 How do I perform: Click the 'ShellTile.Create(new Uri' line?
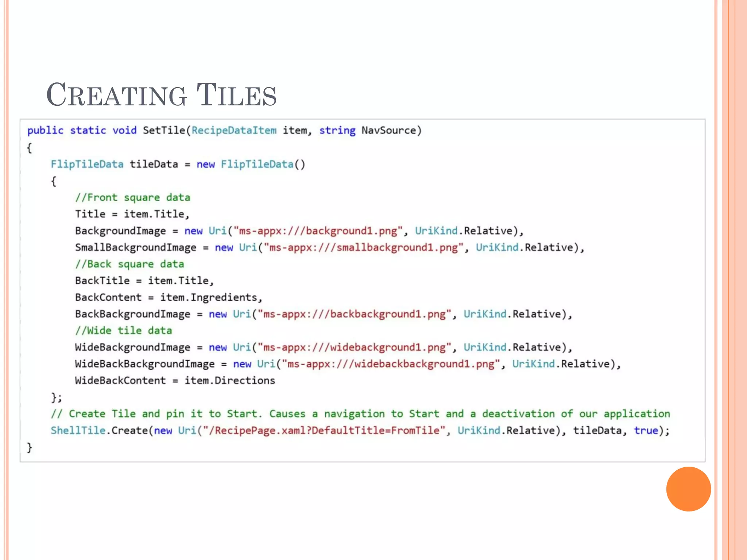click(360, 431)
